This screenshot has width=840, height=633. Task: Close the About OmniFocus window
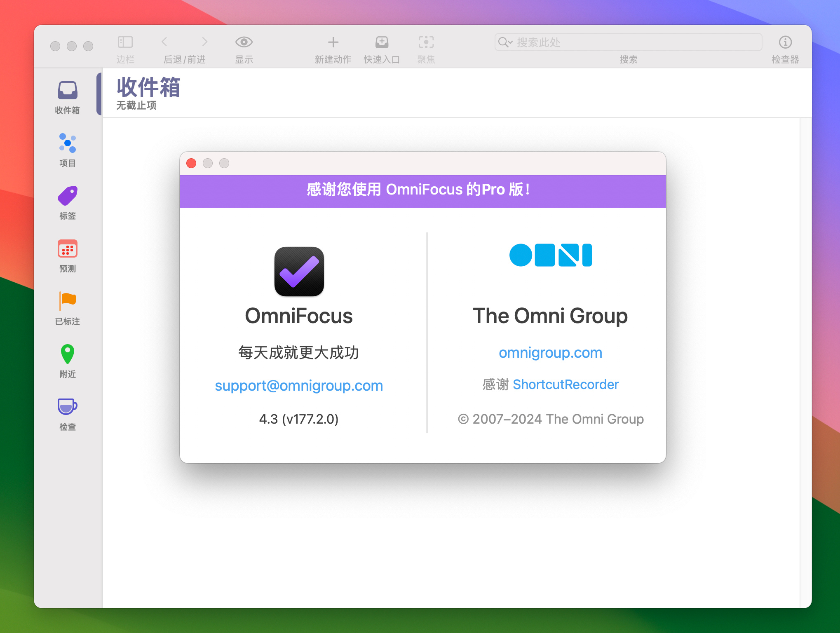pos(191,163)
